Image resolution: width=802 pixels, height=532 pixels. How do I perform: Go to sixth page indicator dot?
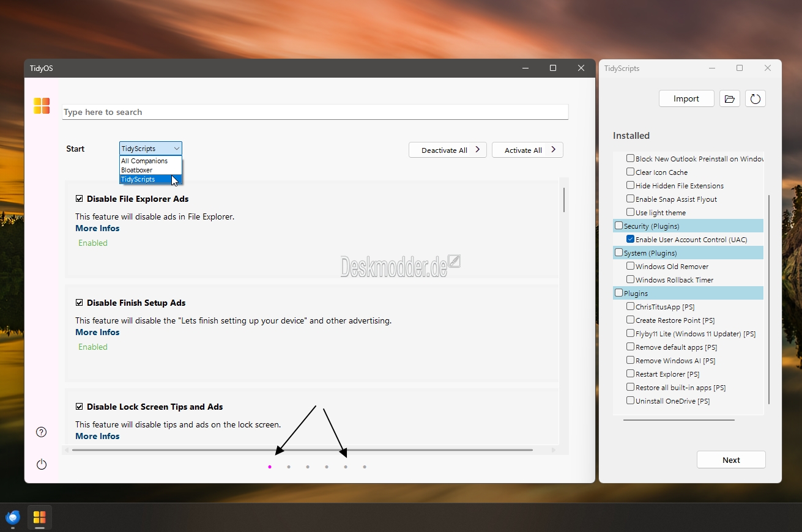(365, 467)
